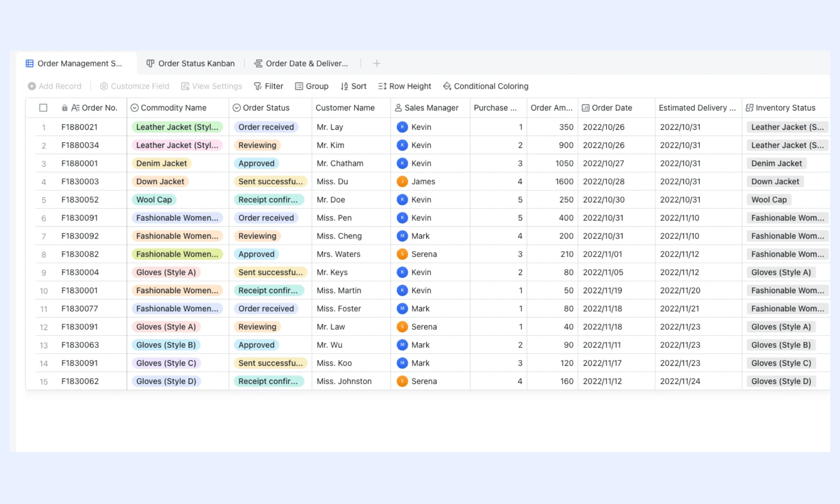Click the purple Gloves (Style C) commodity tag

[x=166, y=363]
